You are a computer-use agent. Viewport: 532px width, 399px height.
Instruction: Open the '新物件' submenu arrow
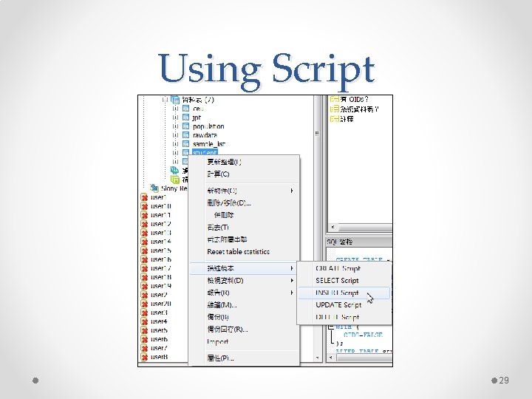coord(291,191)
